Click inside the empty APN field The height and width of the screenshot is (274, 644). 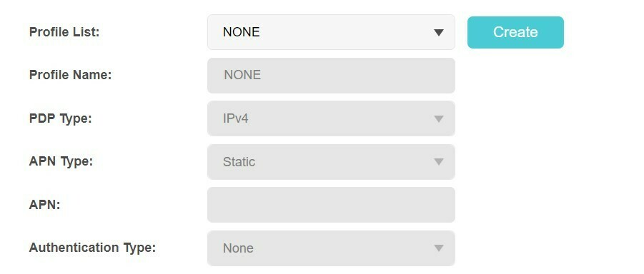(331, 205)
